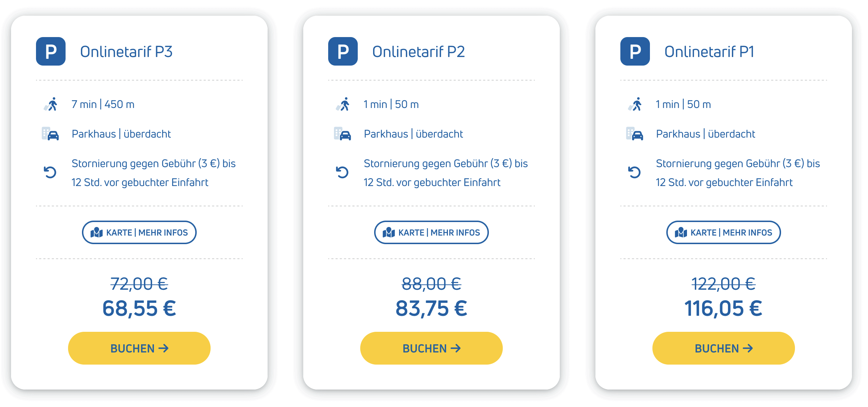Click the walking person icon in P1 card

click(x=635, y=104)
